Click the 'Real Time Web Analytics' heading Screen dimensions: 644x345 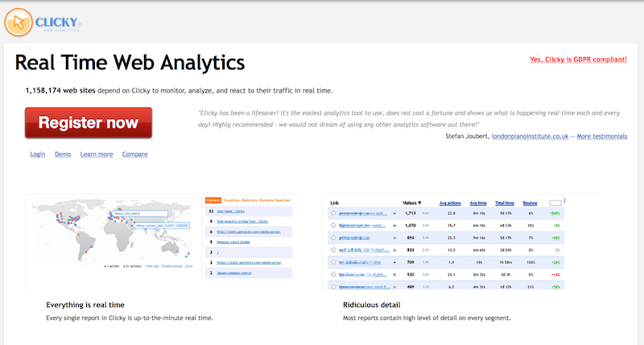130,63
